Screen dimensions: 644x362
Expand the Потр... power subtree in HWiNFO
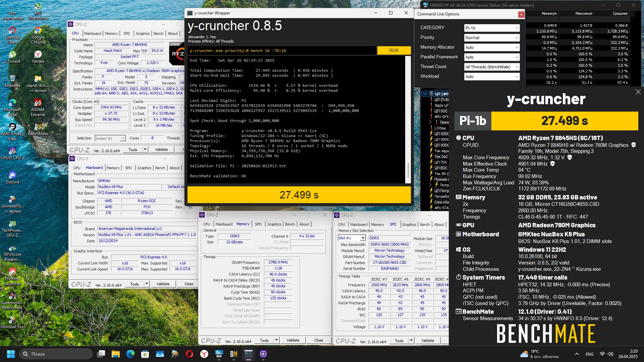(x=431, y=185)
